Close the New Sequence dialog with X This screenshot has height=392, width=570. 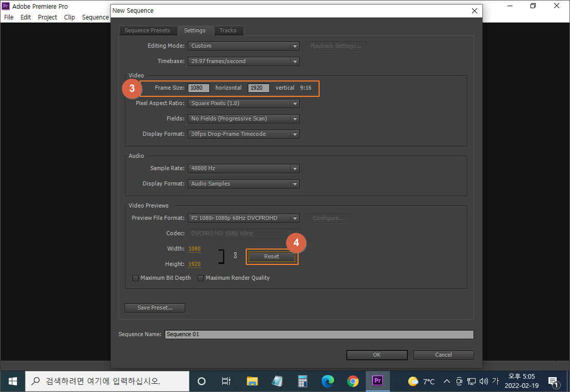pos(475,11)
